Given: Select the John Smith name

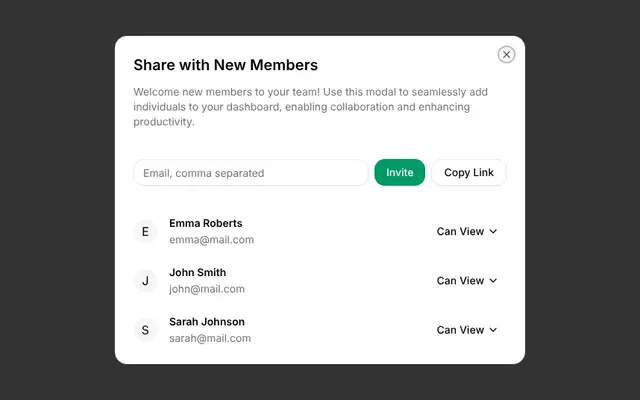Looking at the screenshot, I should point(198,272).
